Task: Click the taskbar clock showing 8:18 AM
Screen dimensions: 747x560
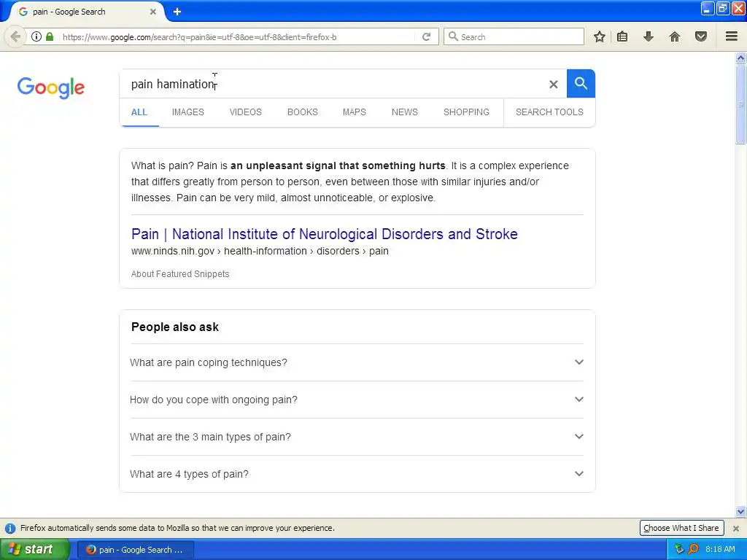Action: (x=720, y=549)
